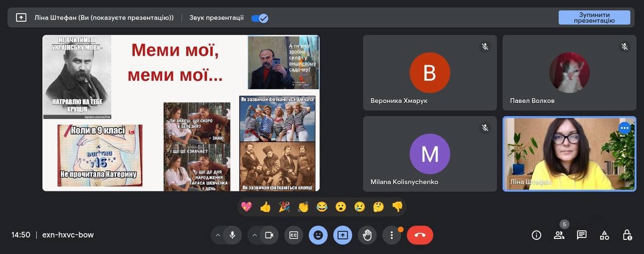This screenshot has height=254, width=644.
Task: Expand video settings arrow beside camera
Action: pos(255,235)
